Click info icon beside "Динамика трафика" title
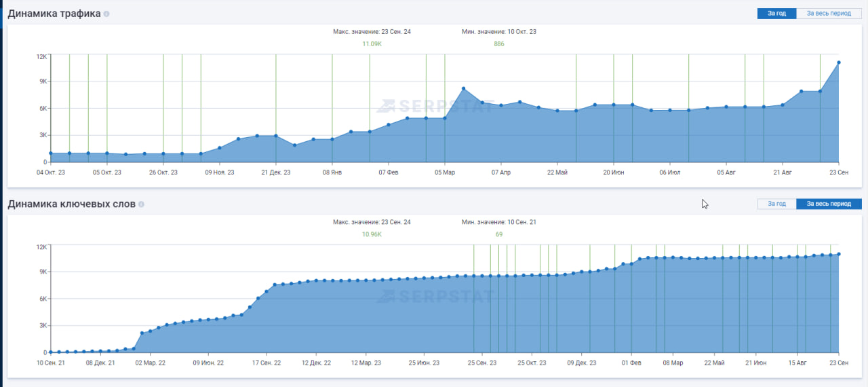Viewport: 868px width, 387px height. (x=106, y=14)
